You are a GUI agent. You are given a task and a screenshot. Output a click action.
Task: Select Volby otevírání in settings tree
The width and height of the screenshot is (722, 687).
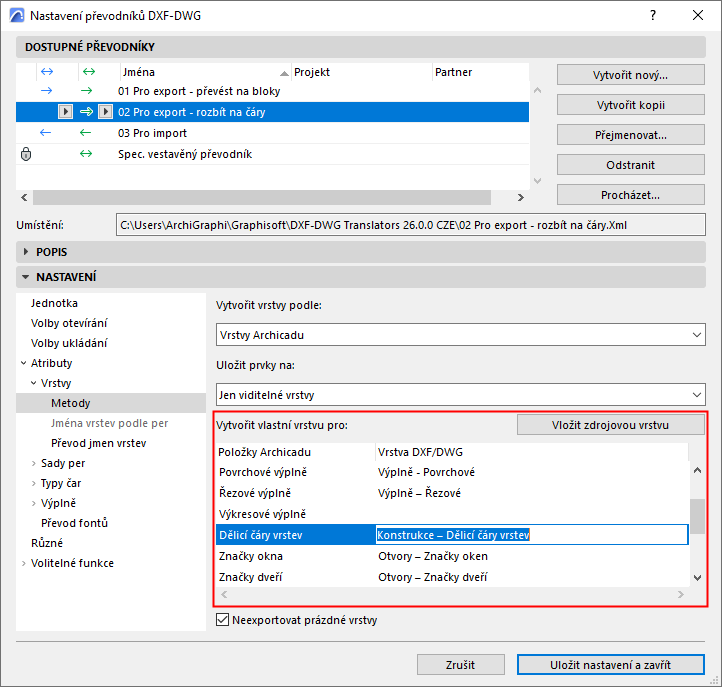(x=69, y=323)
